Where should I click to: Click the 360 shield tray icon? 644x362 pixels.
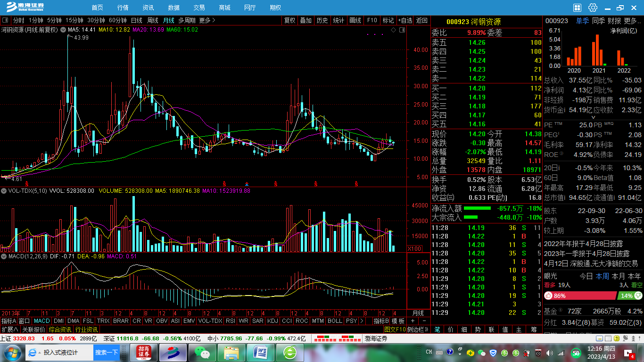pos(493,353)
